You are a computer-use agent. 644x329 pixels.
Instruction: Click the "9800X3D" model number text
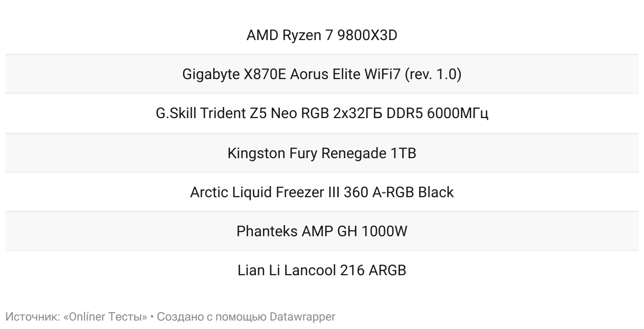coord(367,35)
